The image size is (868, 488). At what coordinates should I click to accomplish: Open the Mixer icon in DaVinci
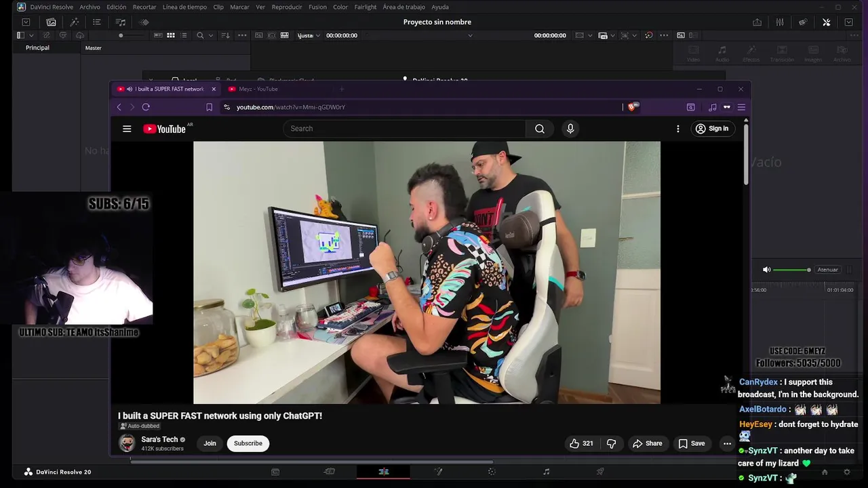click(x=780, y=22)
